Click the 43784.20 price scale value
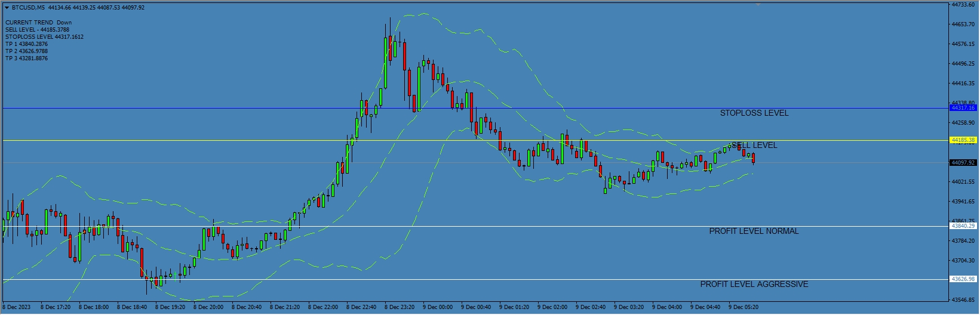 click(963, 241)
